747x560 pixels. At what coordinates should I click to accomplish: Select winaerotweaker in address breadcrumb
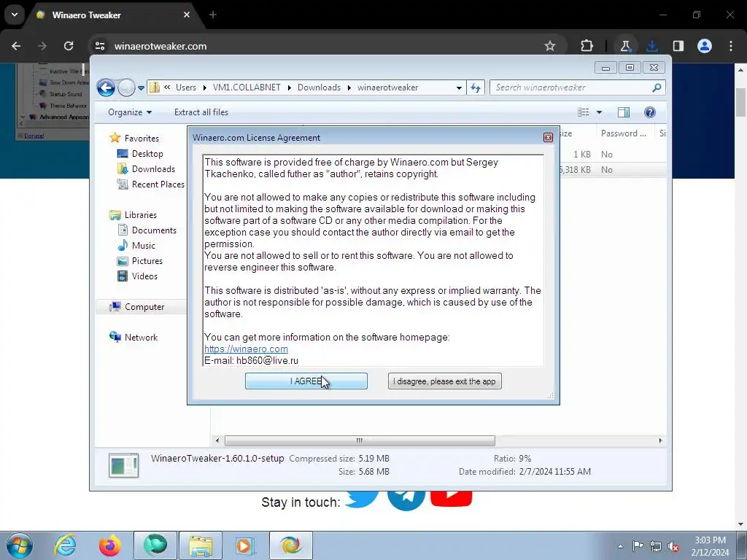coord(387,87)
